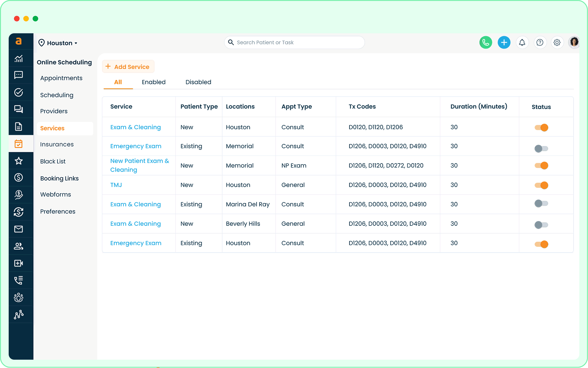Open the notifications bell icon
This screenshot has height=368, width=588.
522,42
